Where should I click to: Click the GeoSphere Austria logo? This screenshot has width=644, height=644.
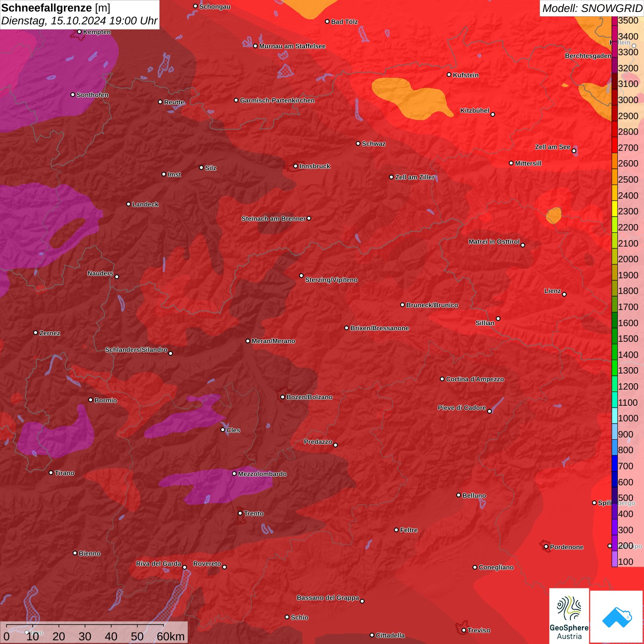569,616
